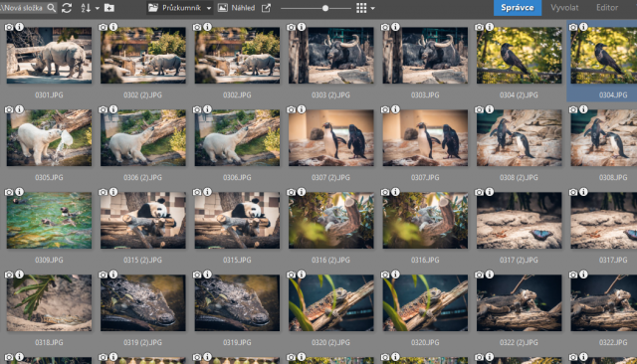Click the thumbnail grid view icon
This screenshot has width=637, height=364.
pyautogui.click(x=361, y=8)
